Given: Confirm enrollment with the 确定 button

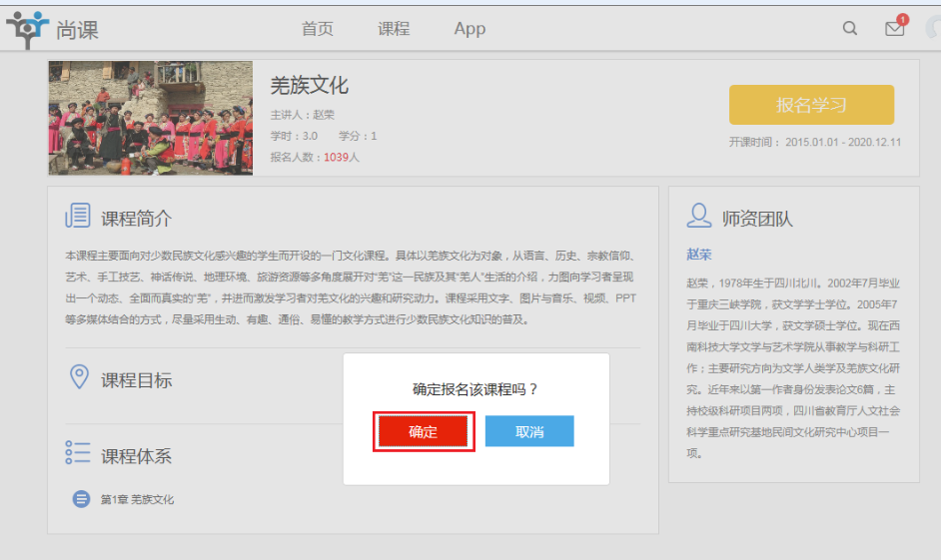Looking at the screenshot, I should [x=423, y=432].
